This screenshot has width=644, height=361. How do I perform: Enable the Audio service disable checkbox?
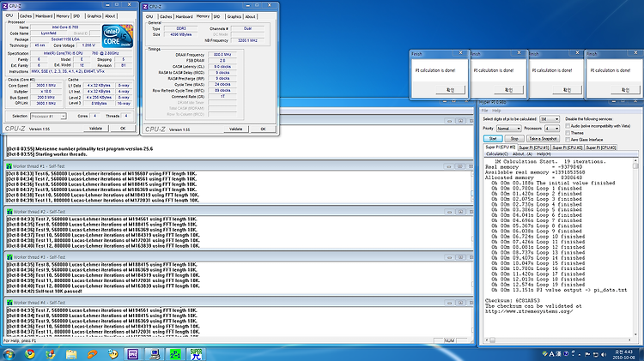click(568, 126)
